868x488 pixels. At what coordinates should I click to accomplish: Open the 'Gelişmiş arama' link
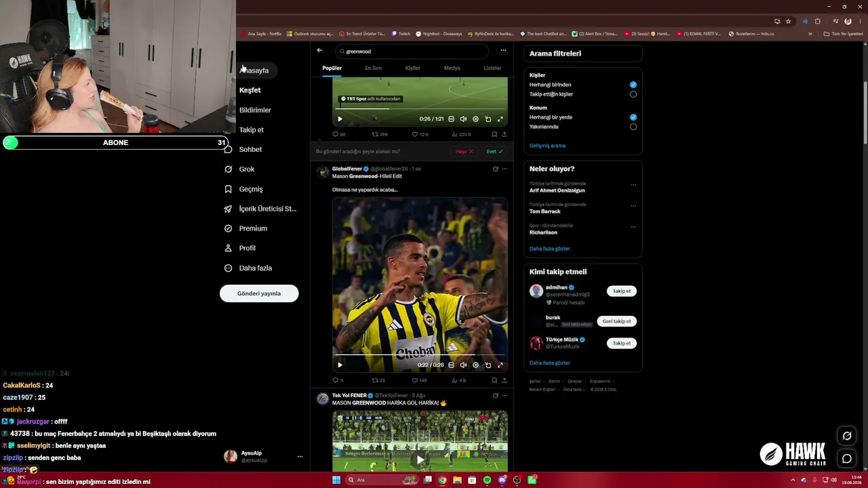pos(547,146)
